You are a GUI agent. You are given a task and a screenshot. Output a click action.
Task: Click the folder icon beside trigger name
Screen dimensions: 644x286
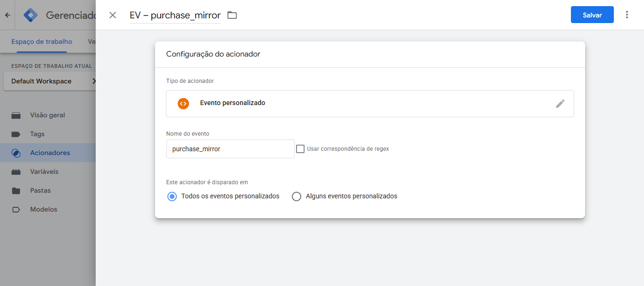click(x=232, y=15)
